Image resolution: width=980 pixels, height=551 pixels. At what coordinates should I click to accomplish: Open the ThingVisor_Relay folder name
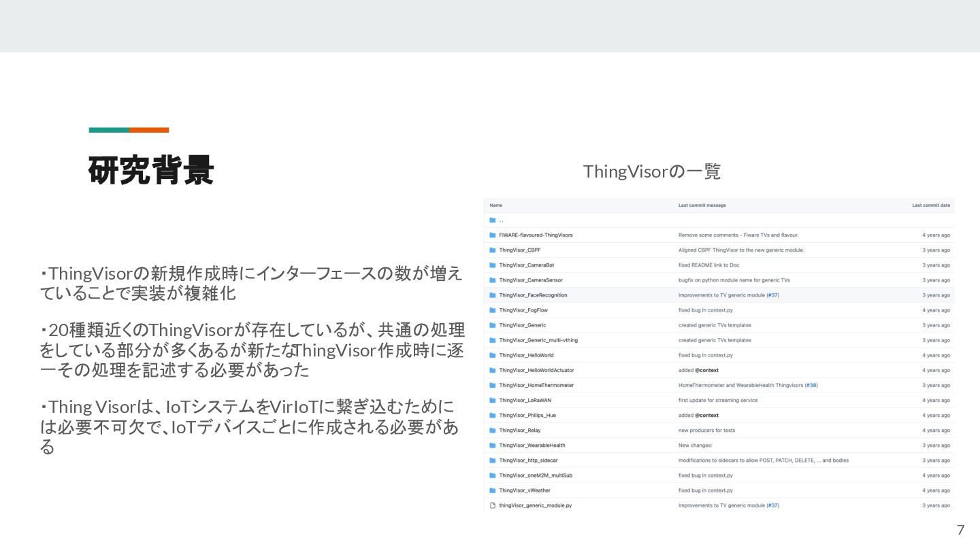pos(520,430)
